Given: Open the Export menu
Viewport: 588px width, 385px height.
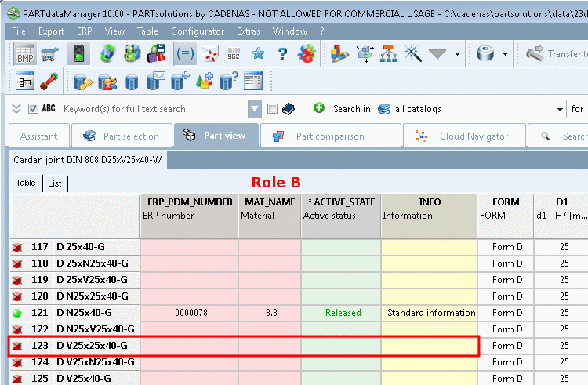Looking at the screenshot, I should (51, 31).
